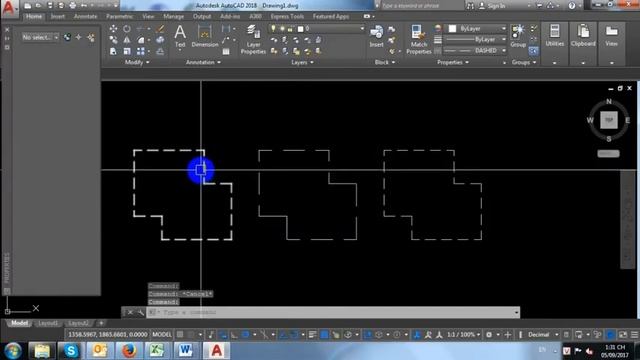Click the ViewCube TOP face

point(609,120)
